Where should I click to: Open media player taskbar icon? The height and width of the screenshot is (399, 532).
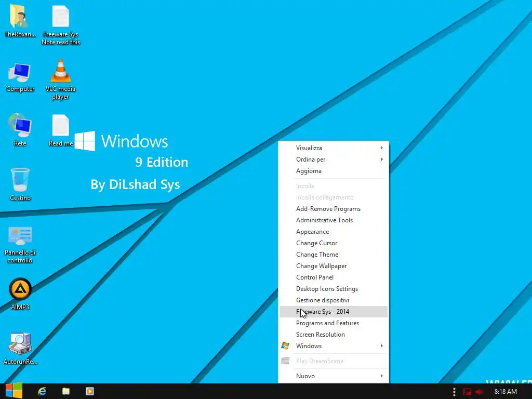pyautogui.click(x=89, y=391)
